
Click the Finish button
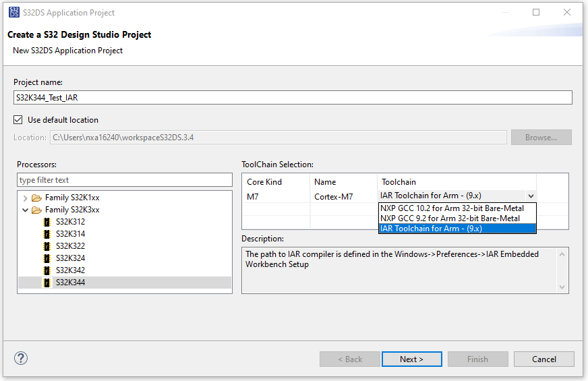[x=477, y=359]
